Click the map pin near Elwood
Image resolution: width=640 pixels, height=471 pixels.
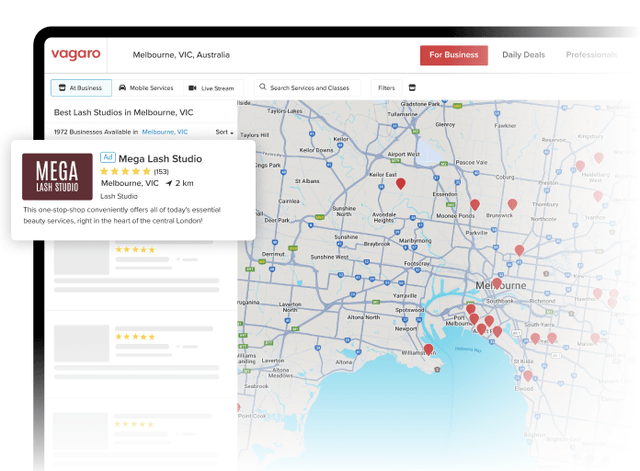pos(528,376)
